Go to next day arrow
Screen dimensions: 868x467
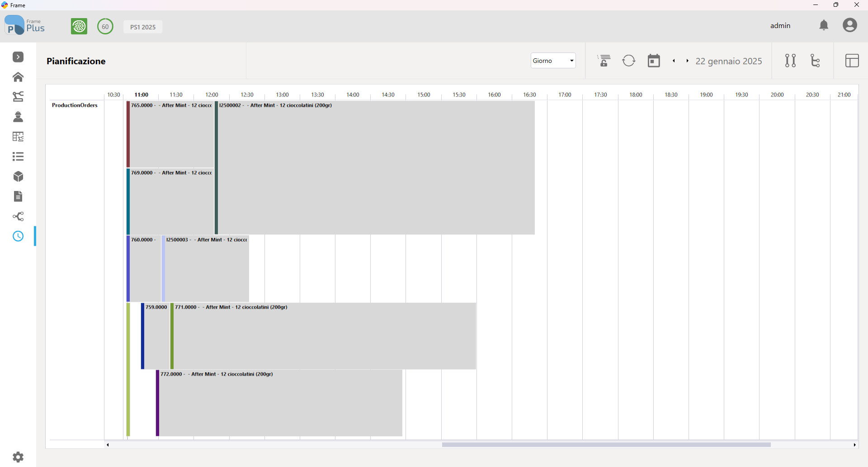[687, 61]
